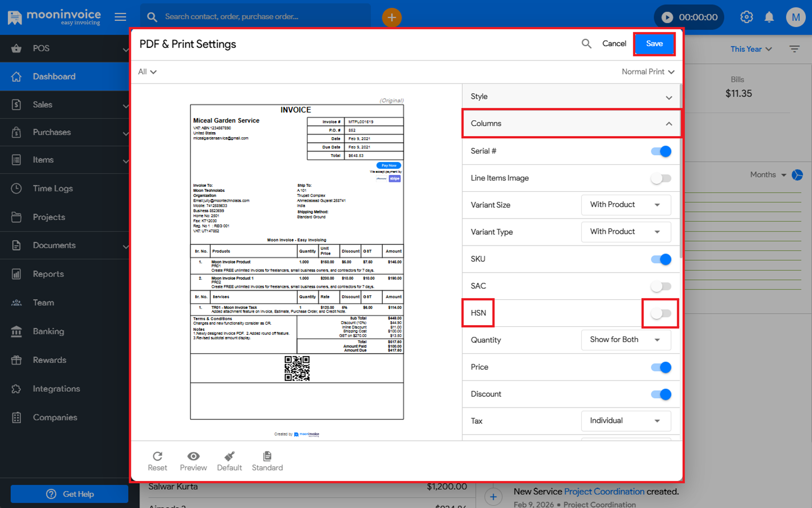Go to Banking in the sidebar

(x=48, y=331)
